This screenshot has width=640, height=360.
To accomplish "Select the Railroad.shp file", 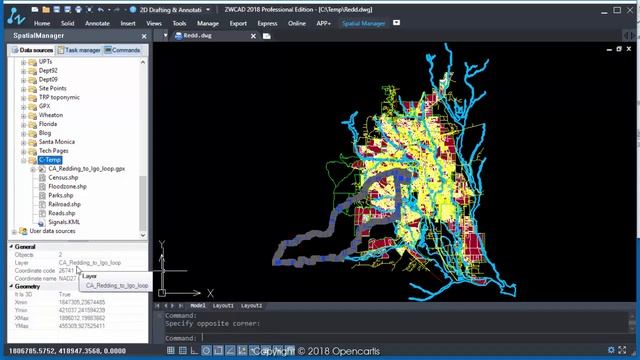I will (64, 204).
